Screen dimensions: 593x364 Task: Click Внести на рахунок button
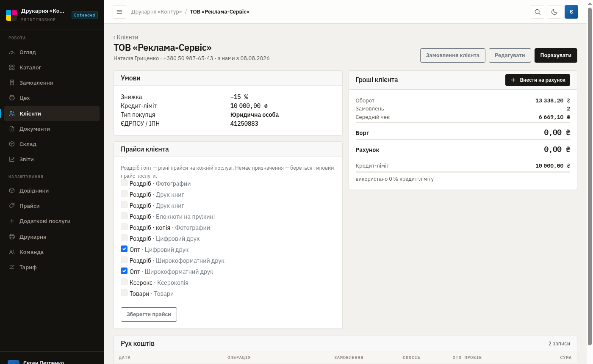coord(538,80)
